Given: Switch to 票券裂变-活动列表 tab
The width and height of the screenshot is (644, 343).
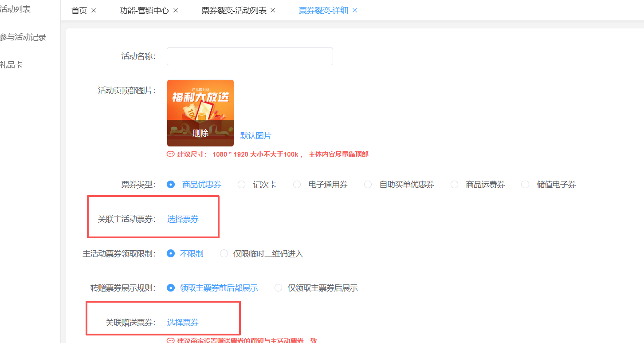Looking at the screenshot, I should pyautogui.click(x=234, y=11).
